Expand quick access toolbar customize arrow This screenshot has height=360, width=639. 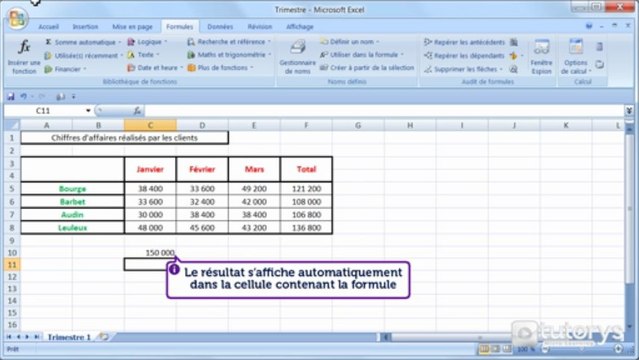click(x=73, y=97)
